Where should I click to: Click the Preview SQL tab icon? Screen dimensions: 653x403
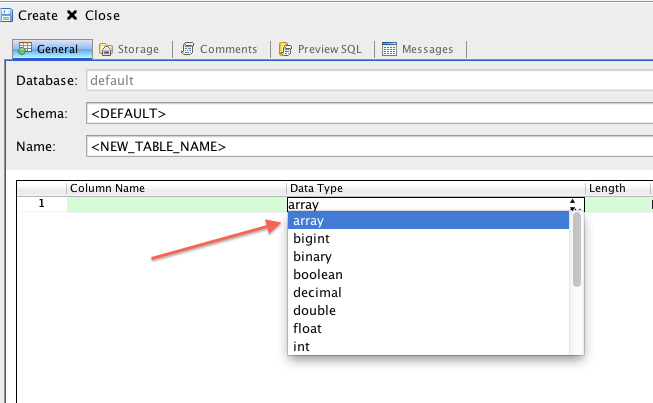pos(286,49)
